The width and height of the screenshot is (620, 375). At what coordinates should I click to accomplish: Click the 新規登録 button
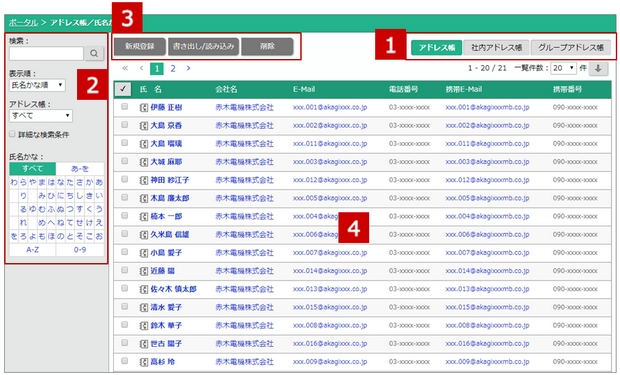pyautogui.click(x=140, y=46)
